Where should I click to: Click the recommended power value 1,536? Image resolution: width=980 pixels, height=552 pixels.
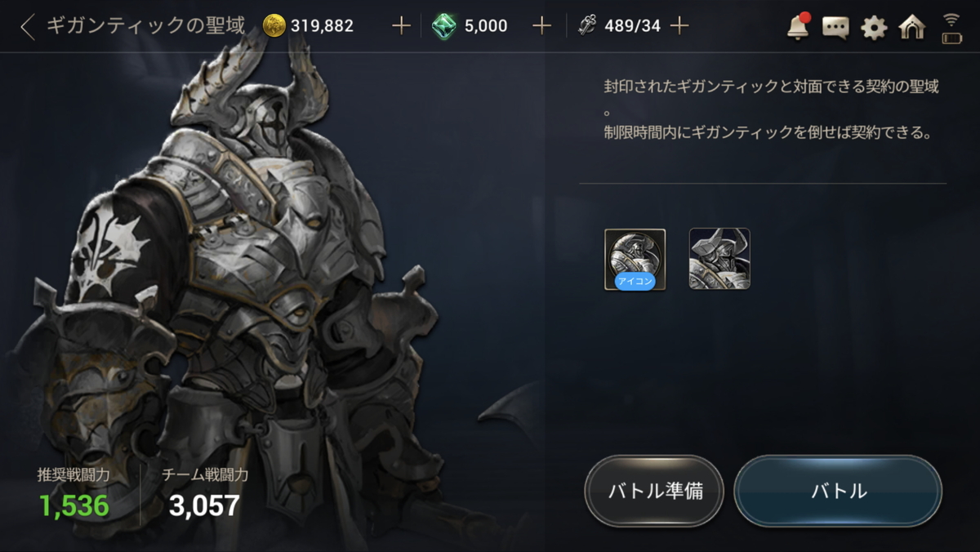coord(73,506)
